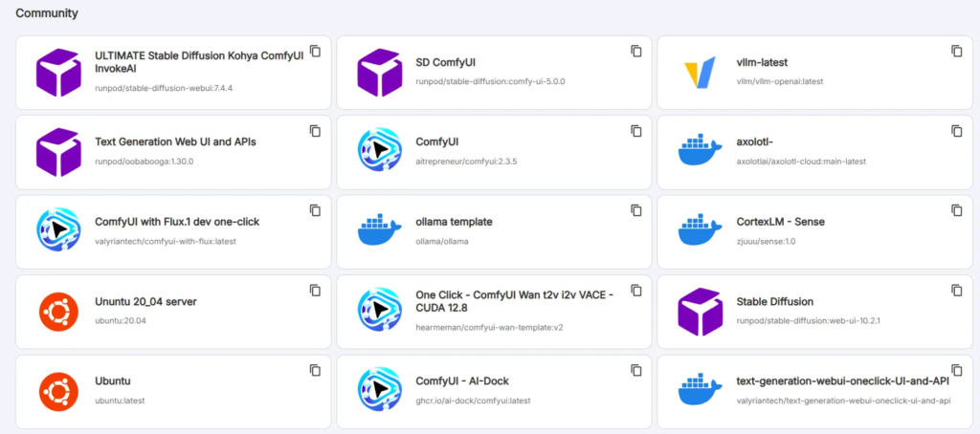The width and height of the screenshot is (980, 434).
Task: Copy the ULTIMATE Stable Diffusion Kohya template
Action: coord(315,51)
